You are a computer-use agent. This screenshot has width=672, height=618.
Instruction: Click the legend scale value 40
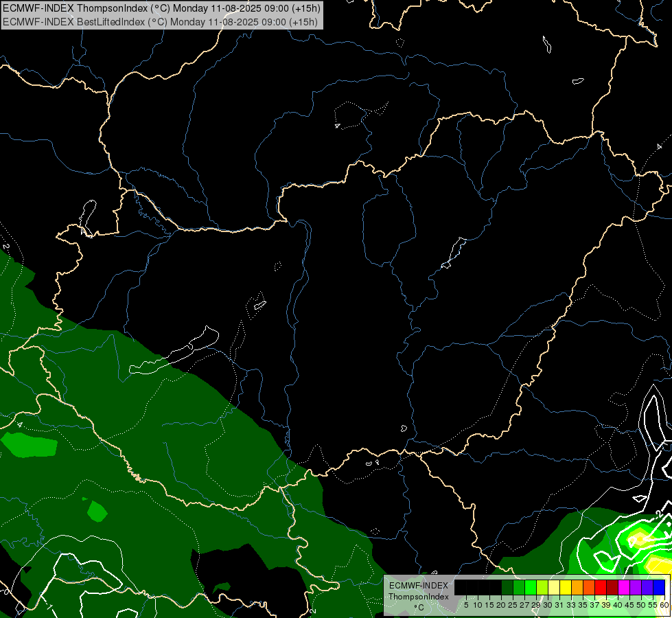(618, 605)
